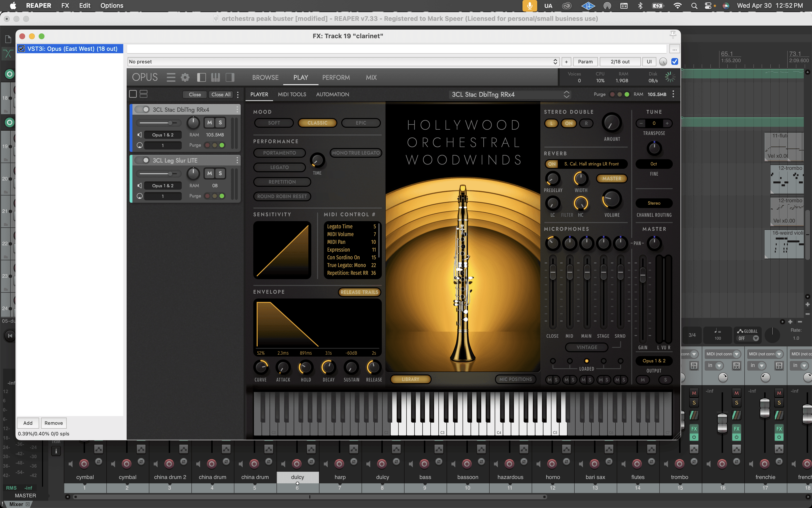Click the Param button

pos(585,62)
